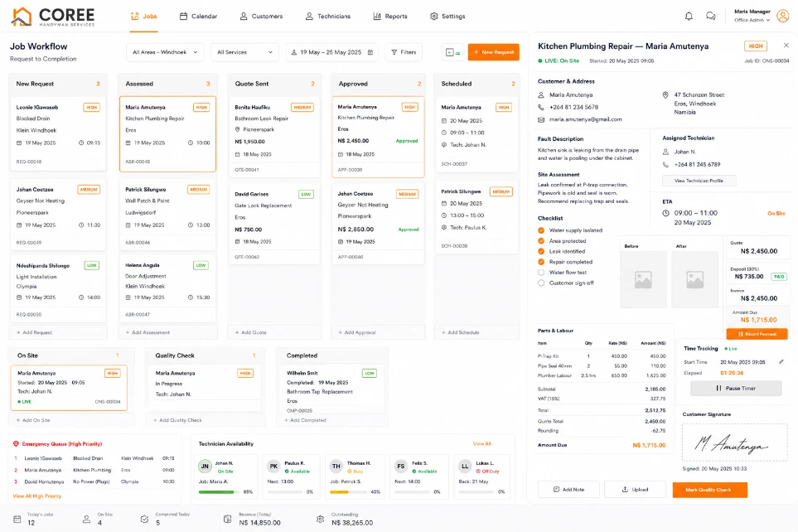Expand the Office Admin user menu
Screen dimensions: 798x532
tap(752, 21)
